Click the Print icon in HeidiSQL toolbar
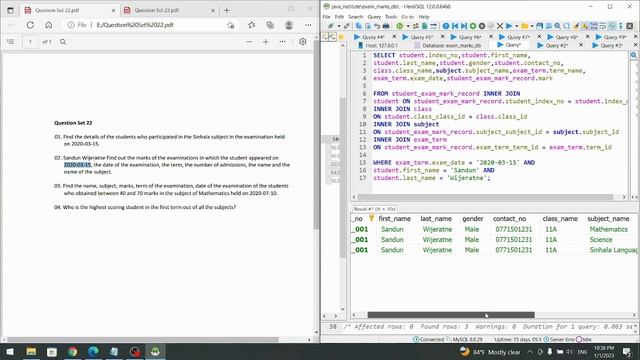 point(386,26)
